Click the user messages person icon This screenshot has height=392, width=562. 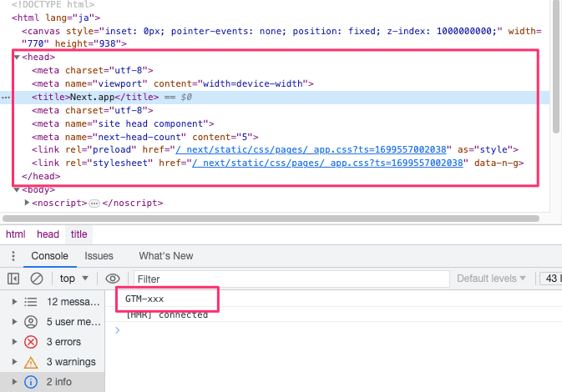(x=31, y=322)
